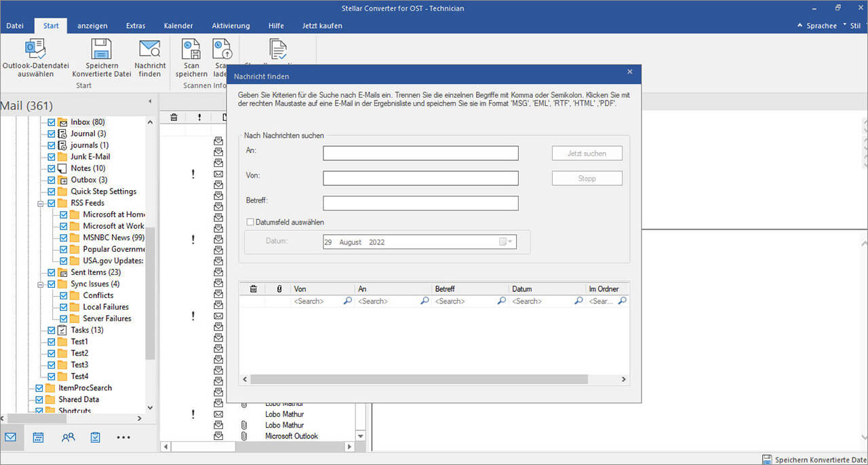The image size is (868, 465).
Task: Open the Aktivierung tab
Action: pos(231,26)
